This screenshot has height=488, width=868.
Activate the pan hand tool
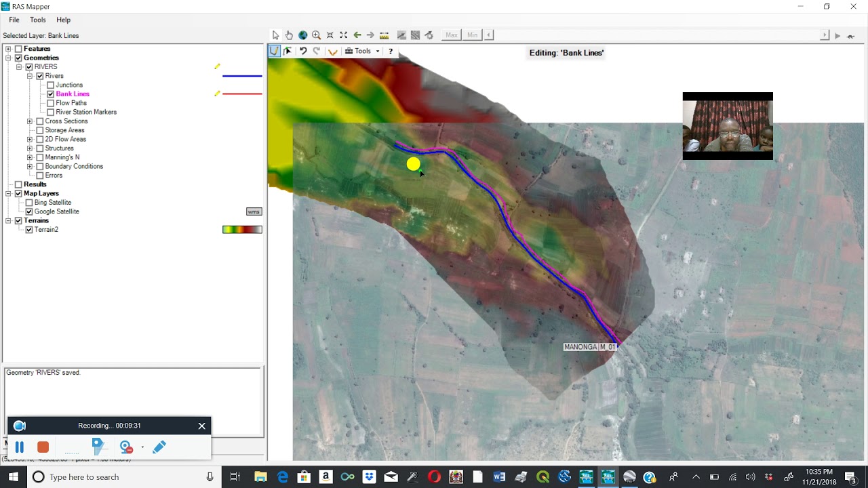289,35
